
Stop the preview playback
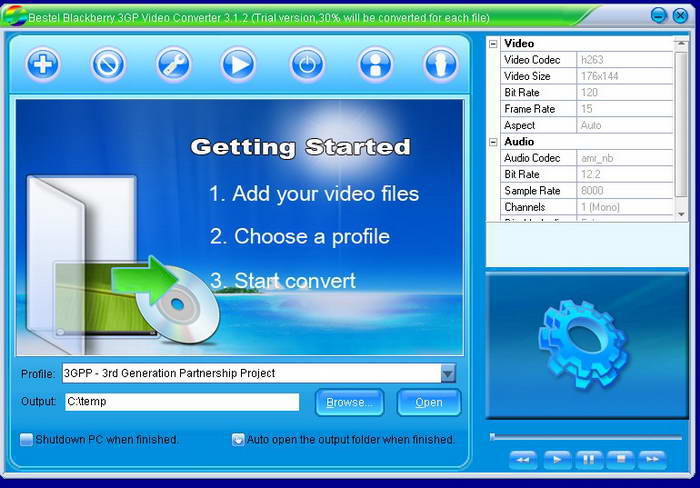[x=621, y=459]
